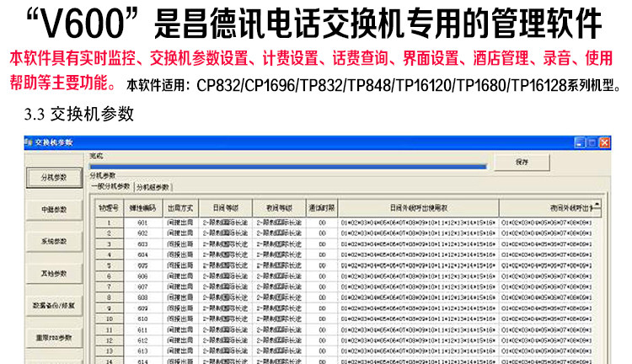Select the 611 extension code cell
The width and height of the screenshot is (632, 364).
point(142,329)
